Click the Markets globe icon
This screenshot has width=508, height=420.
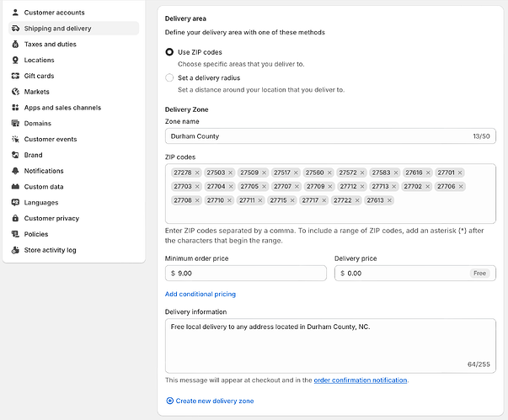(x=16, y=92)
